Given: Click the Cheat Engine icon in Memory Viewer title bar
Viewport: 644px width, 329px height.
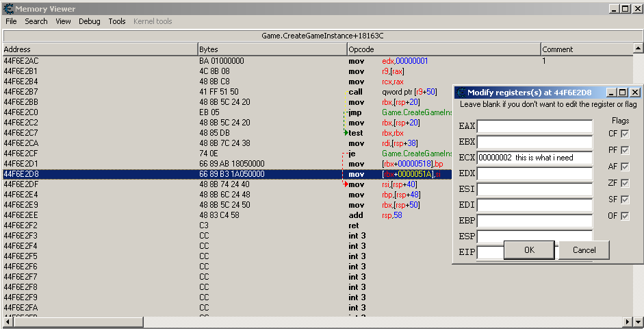Looking at the screenshot, I should (x=8, y=9).
